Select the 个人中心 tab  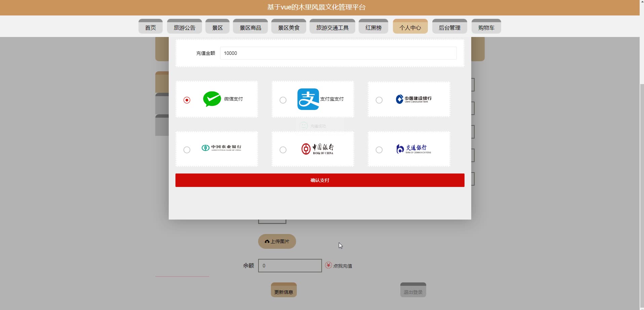[x=410, y=27]
